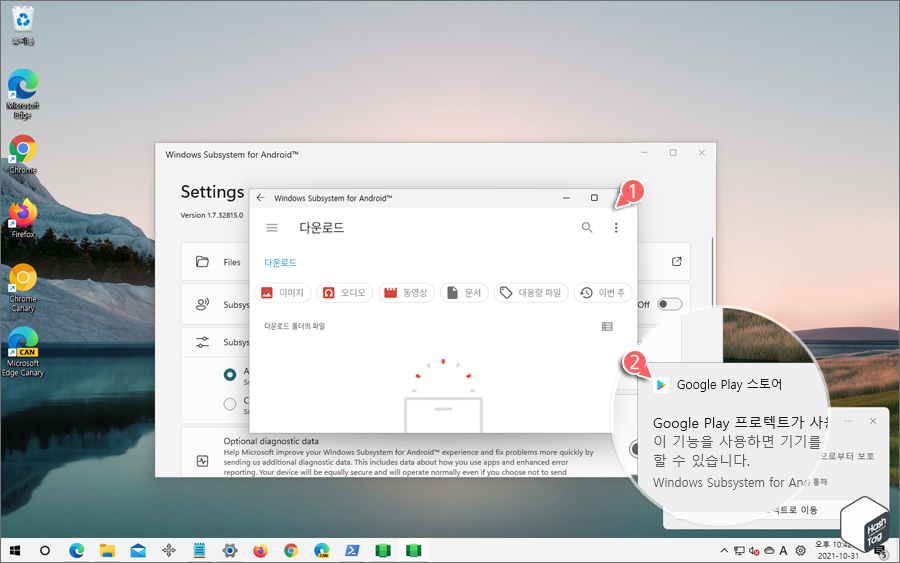900x563 pixels.
Task: Open Mail from the taskbar
Action: click(x=138, y=551)
